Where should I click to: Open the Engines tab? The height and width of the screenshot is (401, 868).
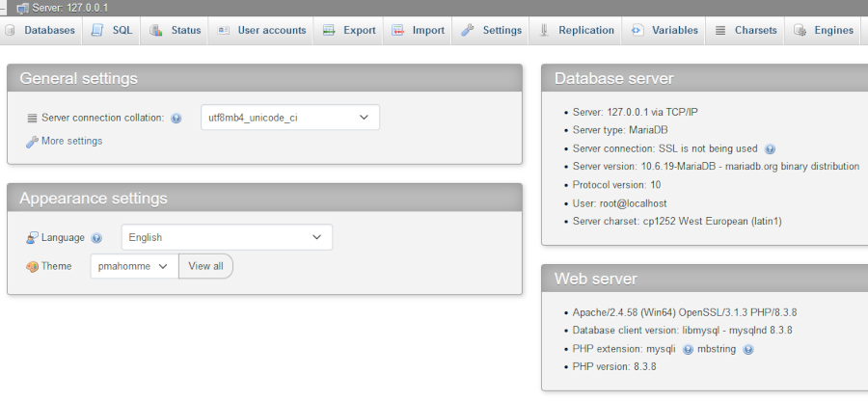pos(824,31)
